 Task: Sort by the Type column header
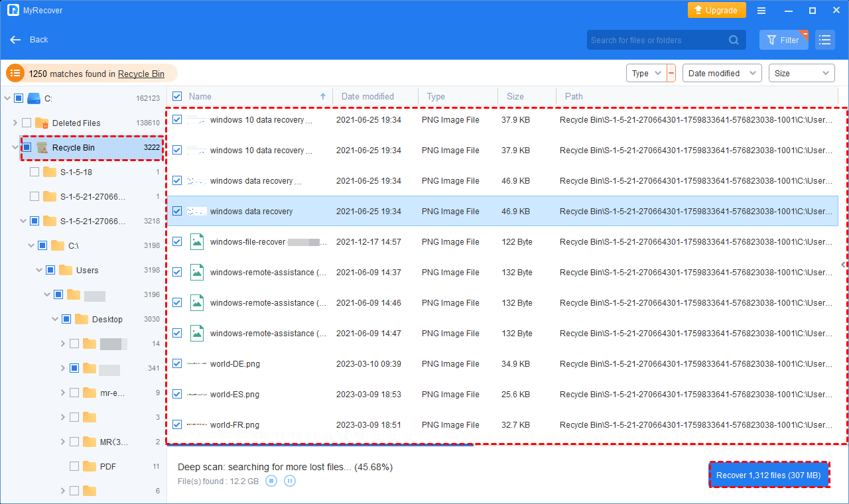436,96
